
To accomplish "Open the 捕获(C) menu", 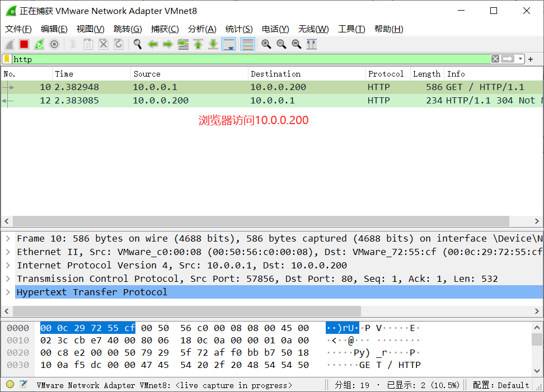I will point(165,29).
